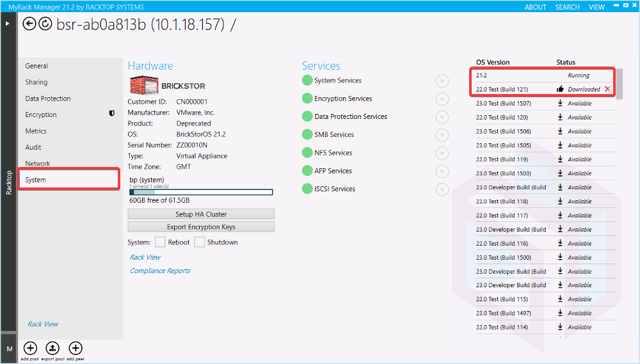Open the SEARCH menu

567,7
